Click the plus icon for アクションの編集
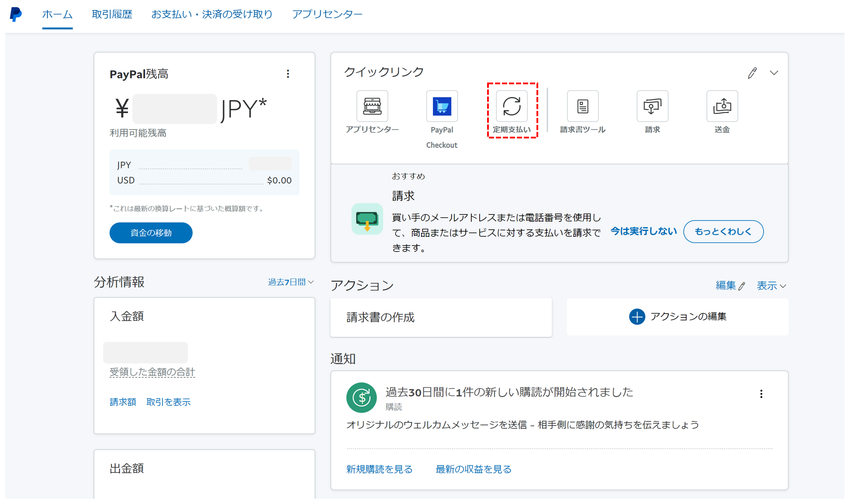This screenshot has width=851, height=504. tap(637, 317)
